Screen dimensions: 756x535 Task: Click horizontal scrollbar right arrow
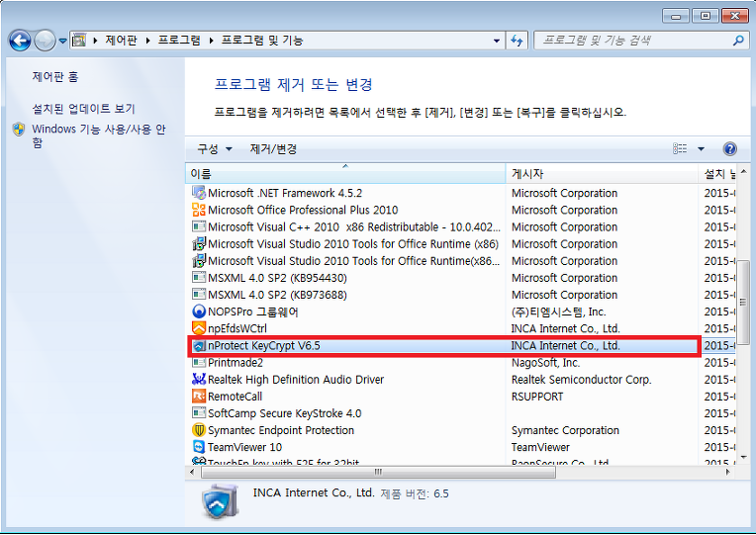pyautogui.click(x=728, y=472)
